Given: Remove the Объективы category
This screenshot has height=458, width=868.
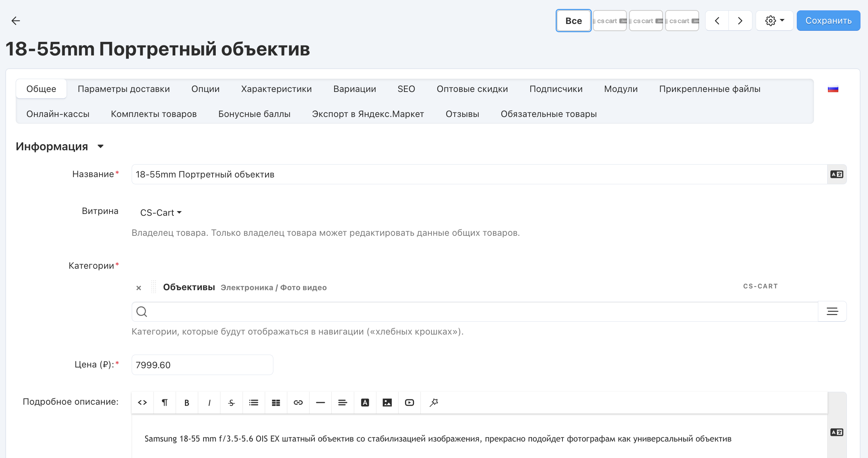Looking at the screenshot, I should pos(139,288).
